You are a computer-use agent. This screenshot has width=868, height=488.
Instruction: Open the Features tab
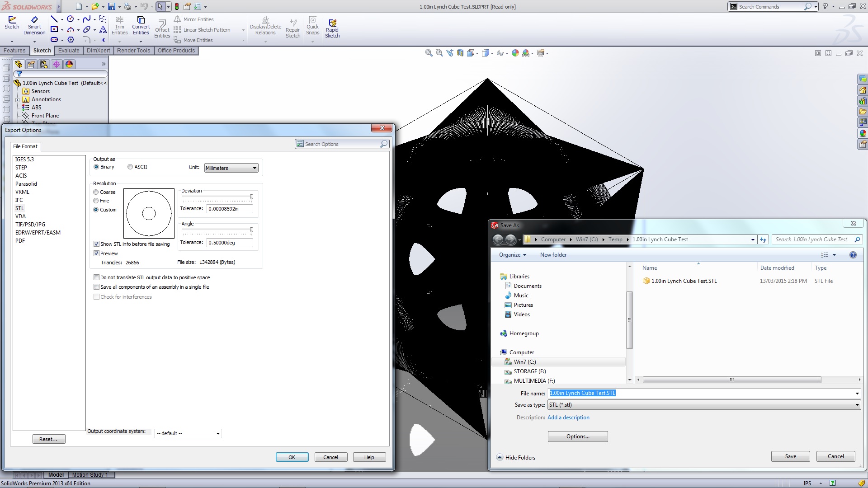click(x=15, y=51)
